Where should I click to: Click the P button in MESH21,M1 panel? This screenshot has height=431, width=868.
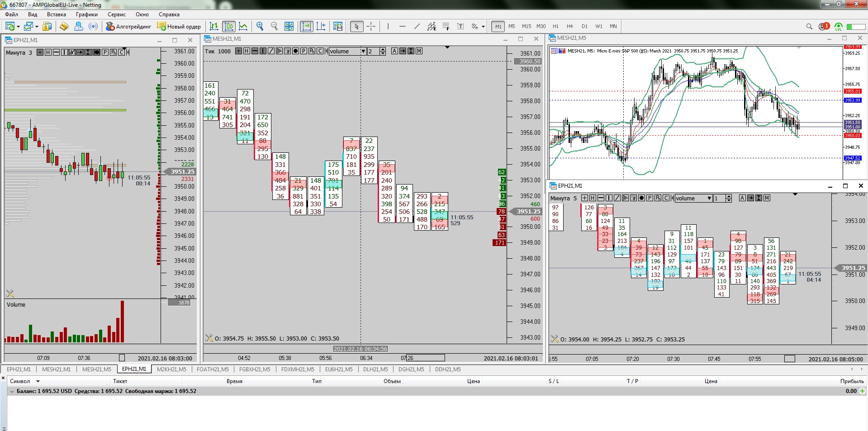(x=304, y=51)
